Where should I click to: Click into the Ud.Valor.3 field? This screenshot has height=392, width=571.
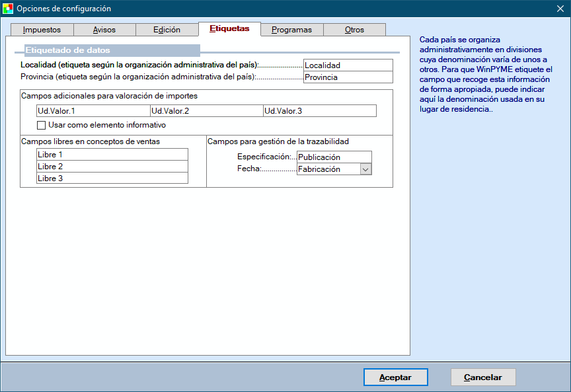(x=319, y=111)
